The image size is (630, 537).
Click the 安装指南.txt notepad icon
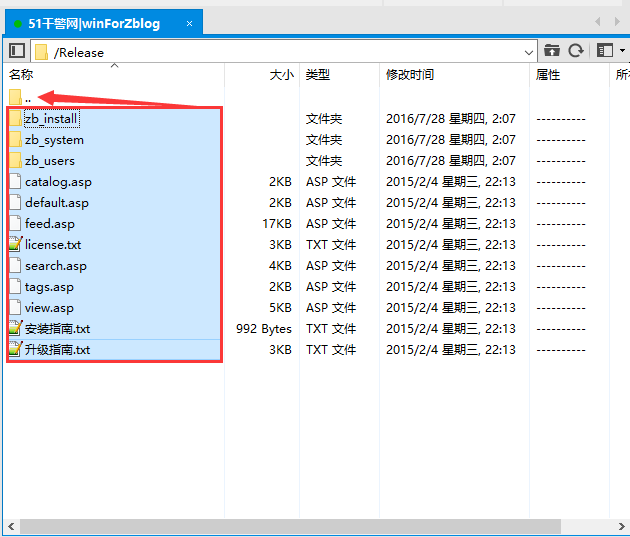pyautogui.click(x=16, y=328)
